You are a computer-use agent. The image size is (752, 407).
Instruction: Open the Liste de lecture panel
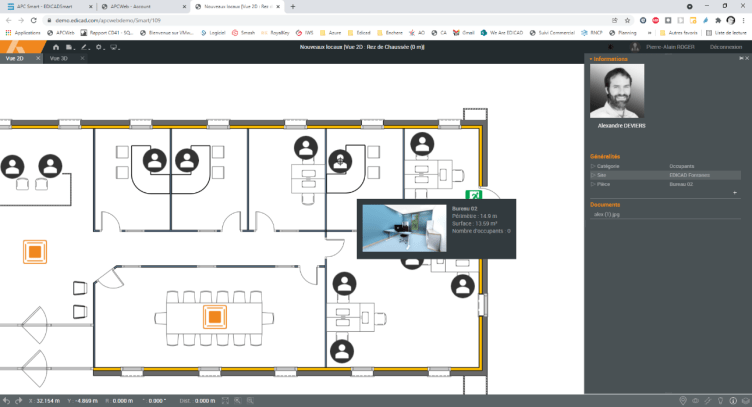[726, 33]
